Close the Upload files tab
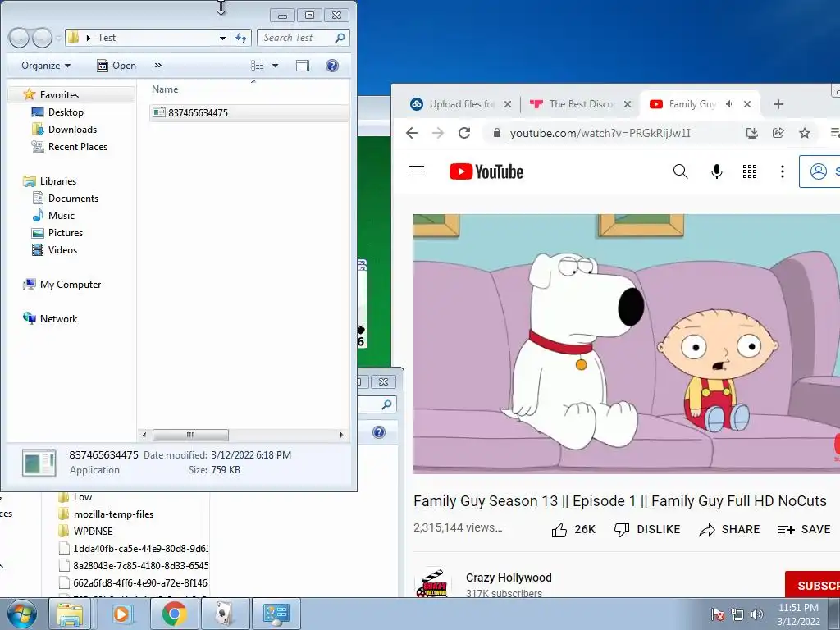This screenshot has height=630, width=840. click(507, 104)
